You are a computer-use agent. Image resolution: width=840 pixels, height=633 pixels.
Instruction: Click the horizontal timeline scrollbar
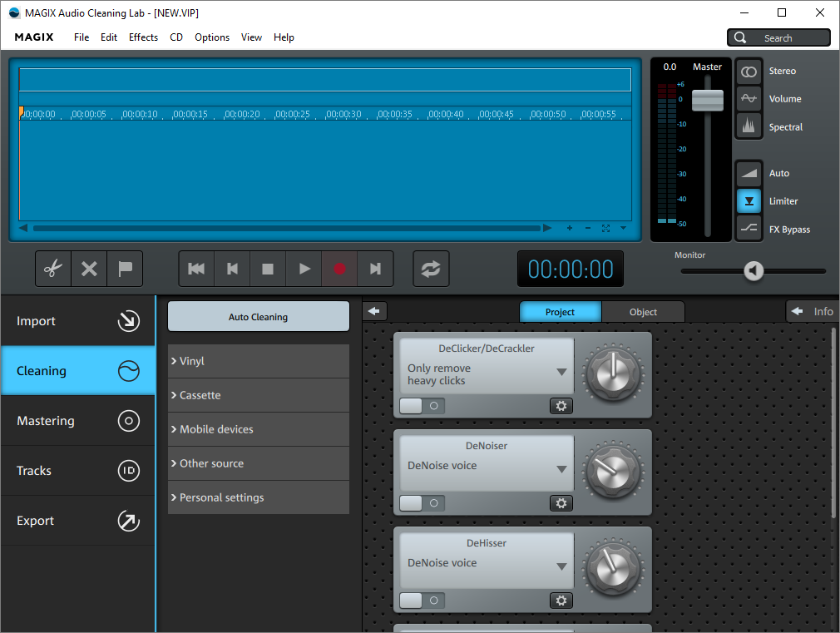(x=287, y=229)
